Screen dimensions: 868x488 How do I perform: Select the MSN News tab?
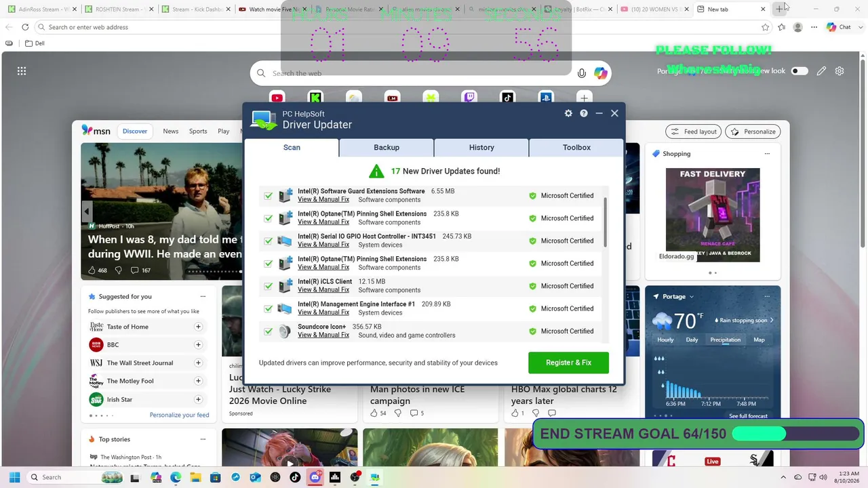pyautogui.click(x=171, y=131)
